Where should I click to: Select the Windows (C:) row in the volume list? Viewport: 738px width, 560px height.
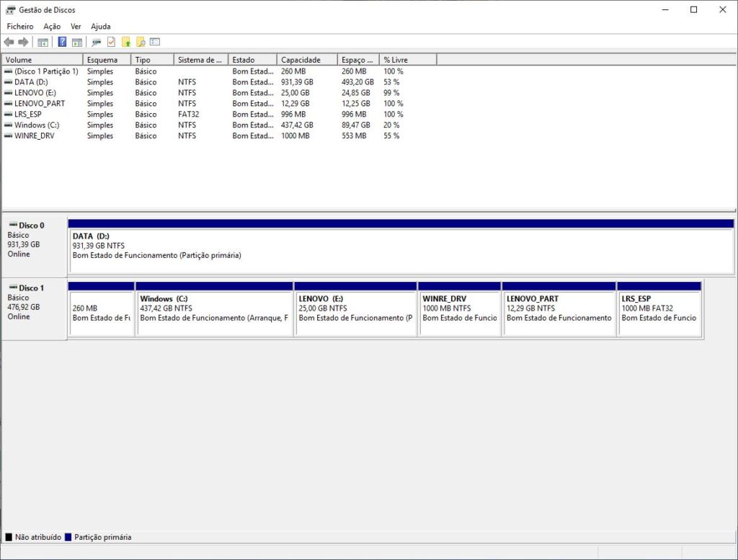tap(36, 125)
